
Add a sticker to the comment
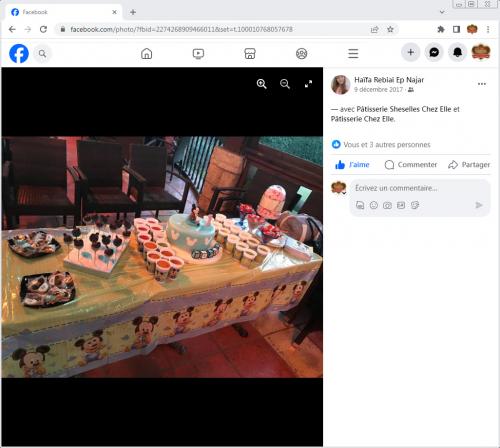[415, 205]
